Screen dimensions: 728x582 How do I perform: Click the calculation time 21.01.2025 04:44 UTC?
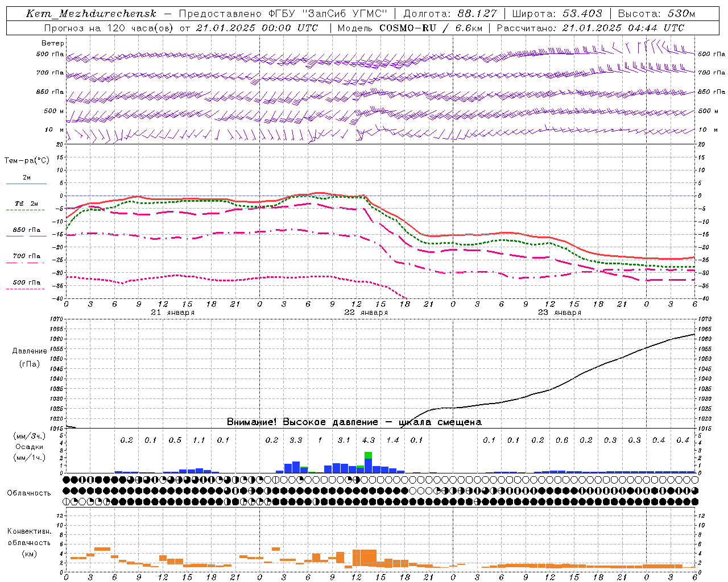pos(623,28)
